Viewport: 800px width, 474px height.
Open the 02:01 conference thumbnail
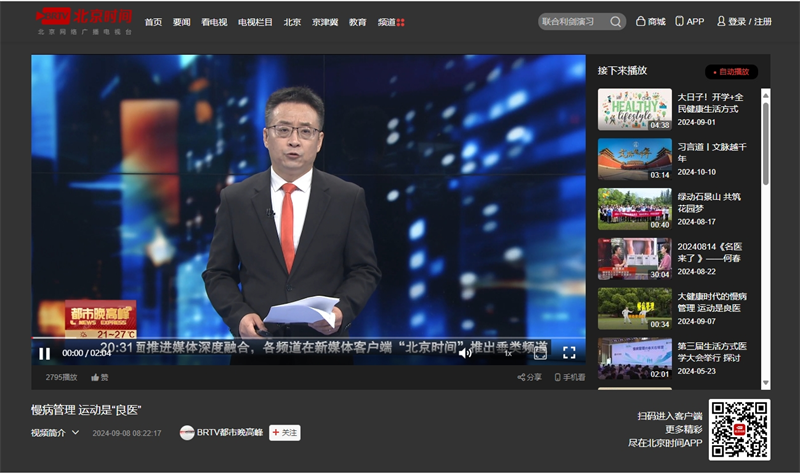(635, 358)
